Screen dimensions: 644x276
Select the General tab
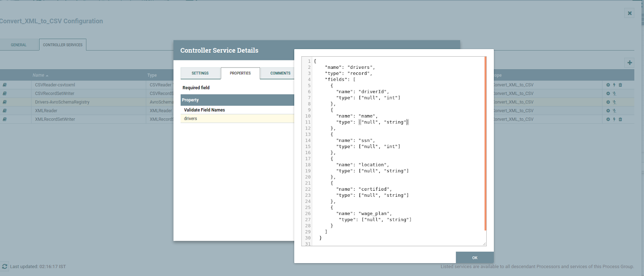[x=19, y=45]
